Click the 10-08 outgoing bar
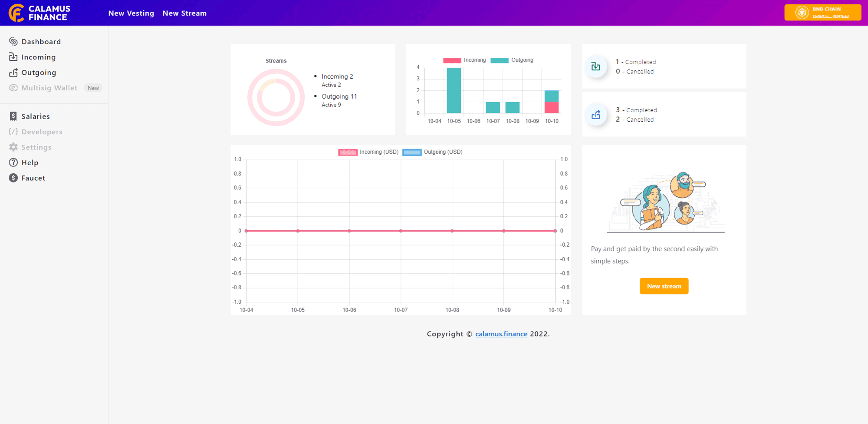Image resolution: width=868 pixels, height=424 pixels. click(513, 107)
